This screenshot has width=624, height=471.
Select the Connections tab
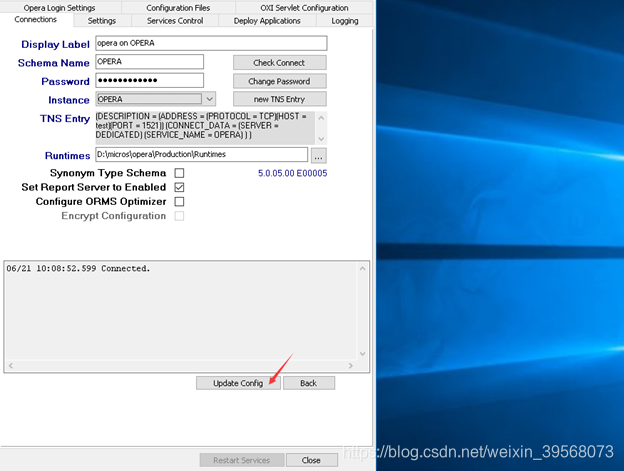[x=36, y=19]
